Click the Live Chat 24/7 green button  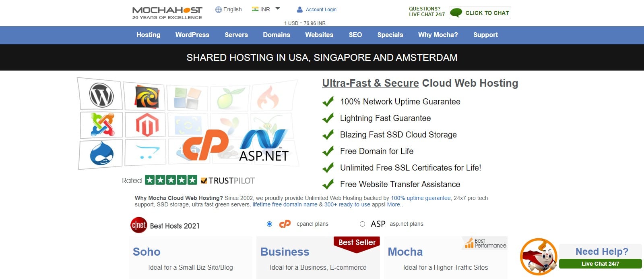(600, 264)
